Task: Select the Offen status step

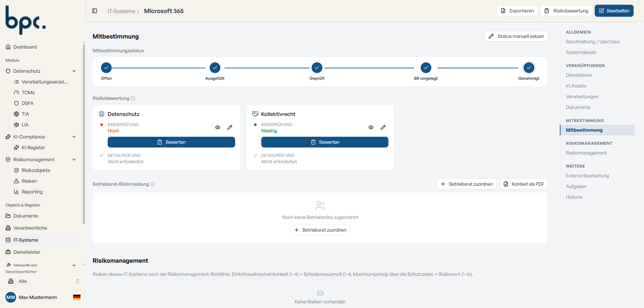Action: (106, 68)
